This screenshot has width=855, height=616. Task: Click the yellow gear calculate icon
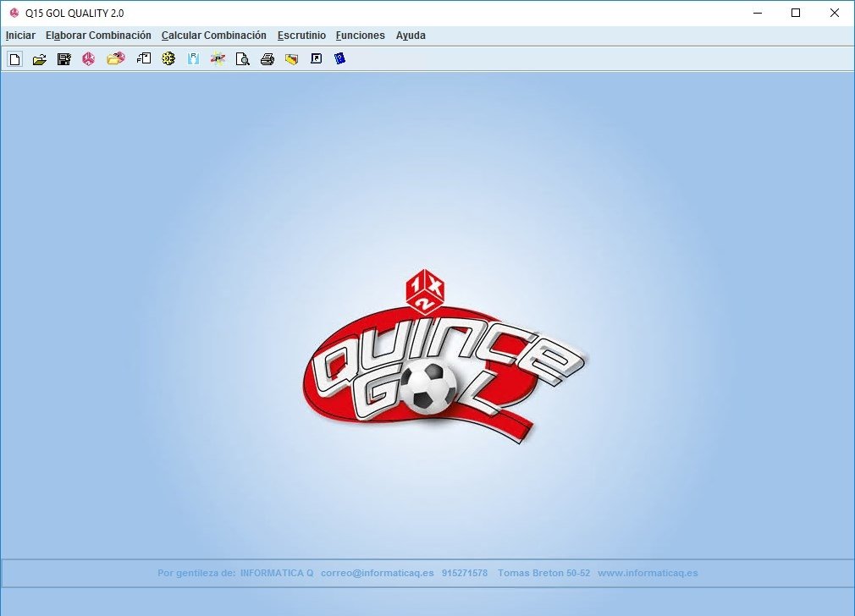tap(168, 58)
